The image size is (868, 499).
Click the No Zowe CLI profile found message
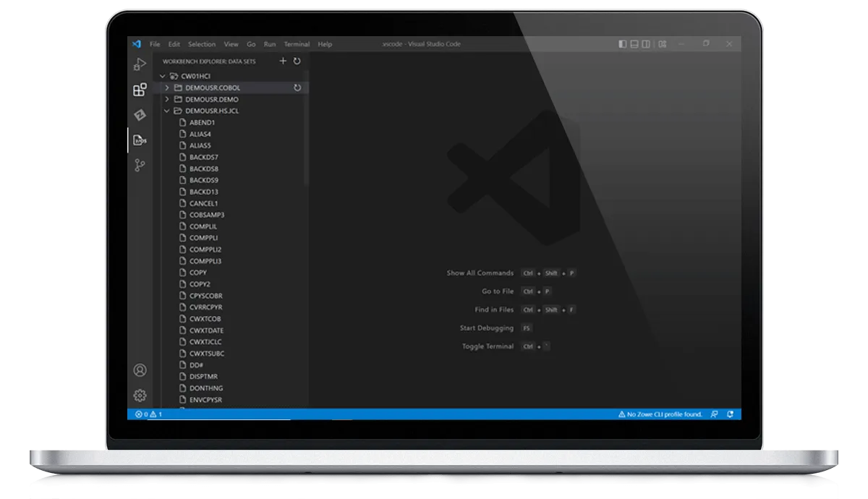point(660,414)
